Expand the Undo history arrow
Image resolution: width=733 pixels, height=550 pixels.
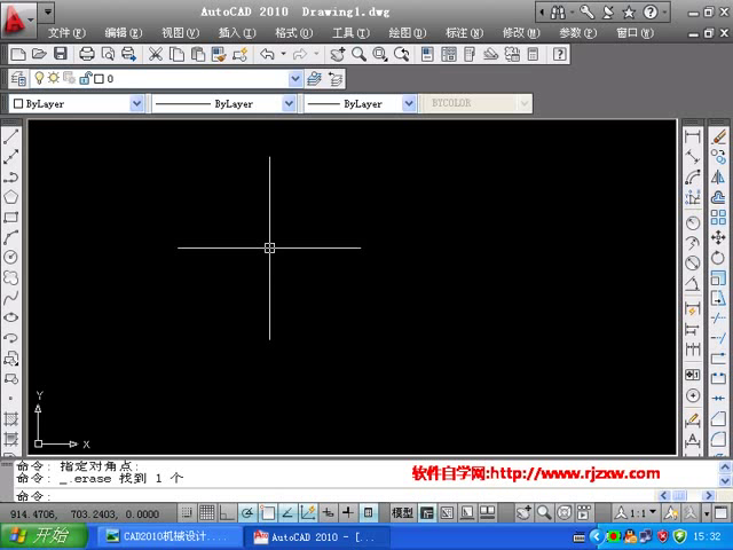pyautogui.click(x=283, y=54)
